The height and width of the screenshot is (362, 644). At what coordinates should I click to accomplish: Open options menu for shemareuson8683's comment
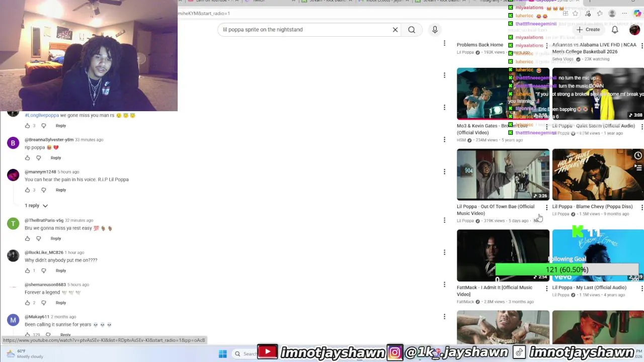click(444, 285)
